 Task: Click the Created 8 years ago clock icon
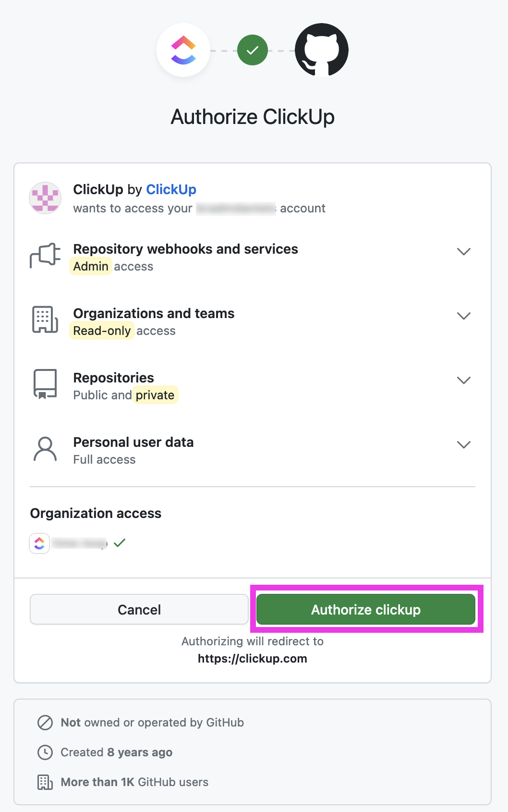45,752
